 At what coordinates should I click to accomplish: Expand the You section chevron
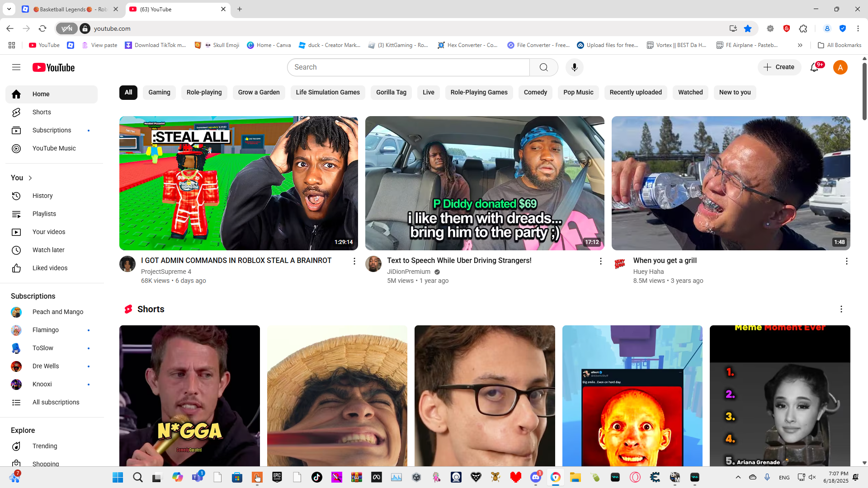pos(30,178)
